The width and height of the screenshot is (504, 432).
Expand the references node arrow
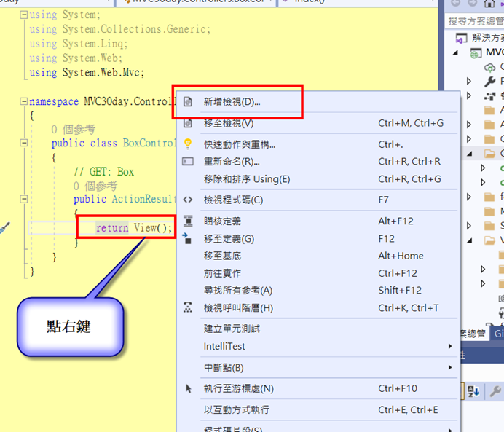tap(469, 95)
